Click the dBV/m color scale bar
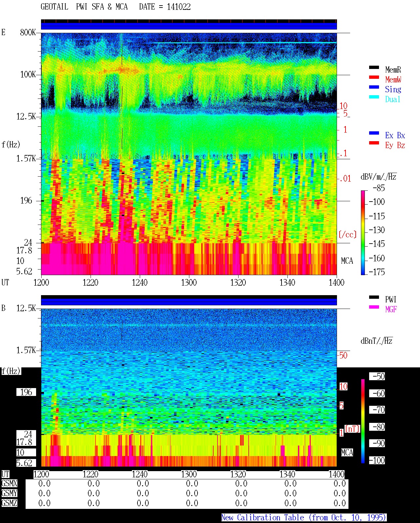Screen dimensions: 420x523 tap(363, 232)
